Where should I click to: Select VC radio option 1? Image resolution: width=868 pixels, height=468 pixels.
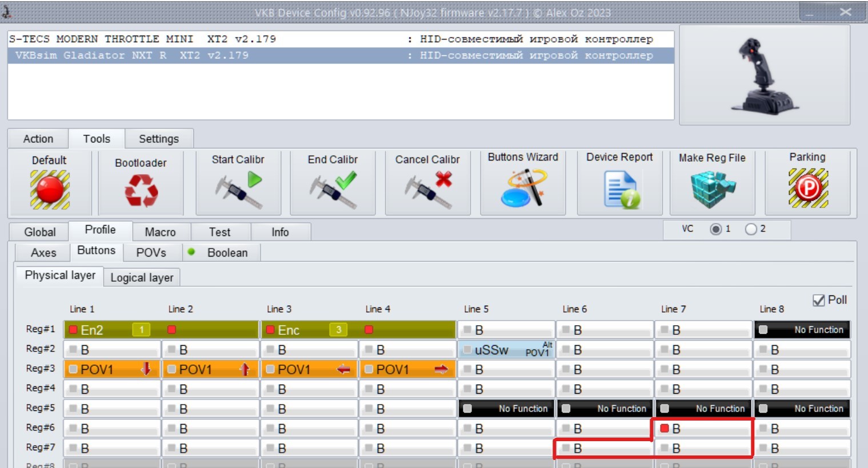[x=715, y=229]
